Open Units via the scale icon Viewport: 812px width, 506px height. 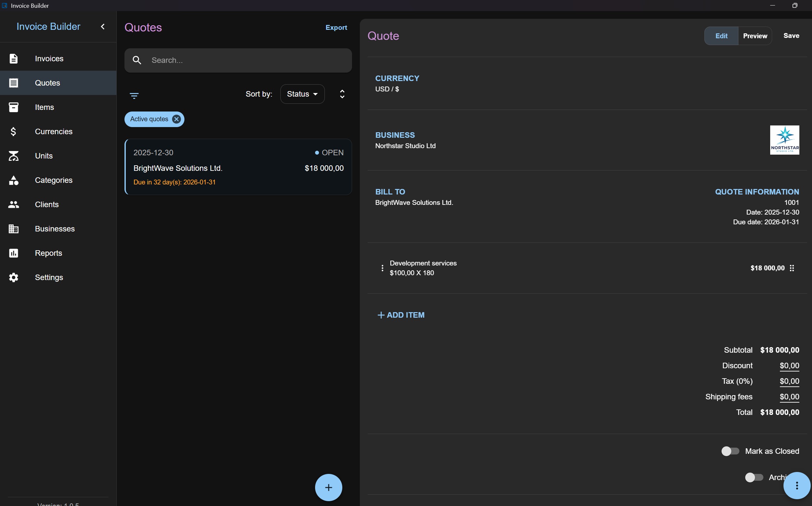pyautogui.click(x=13, y=156)
